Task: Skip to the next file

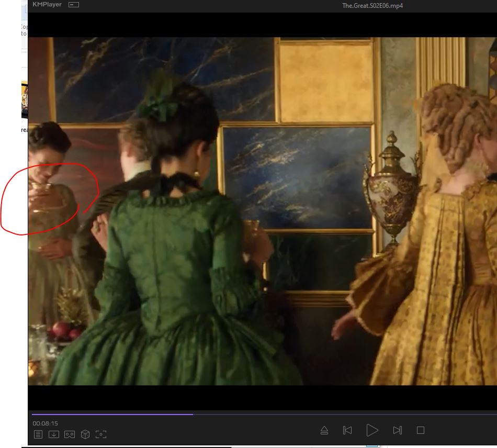Action: pyautogui.click(x=397, y=430)
